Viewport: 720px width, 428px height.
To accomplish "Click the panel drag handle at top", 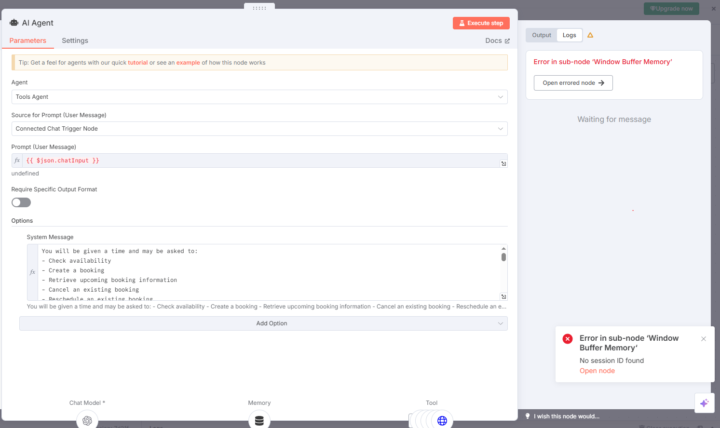I will (x=259, y=8).
